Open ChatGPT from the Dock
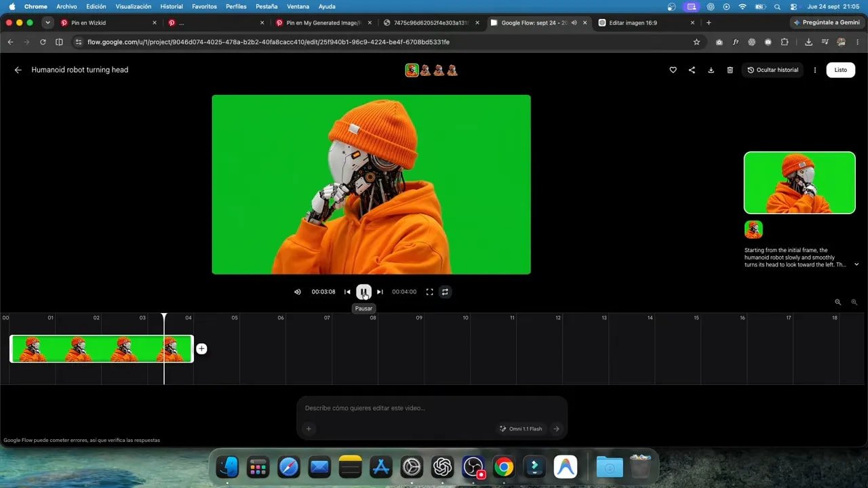The height and width of the screenshot is (488, 868). pyautogui.click(x=443, y=466)
